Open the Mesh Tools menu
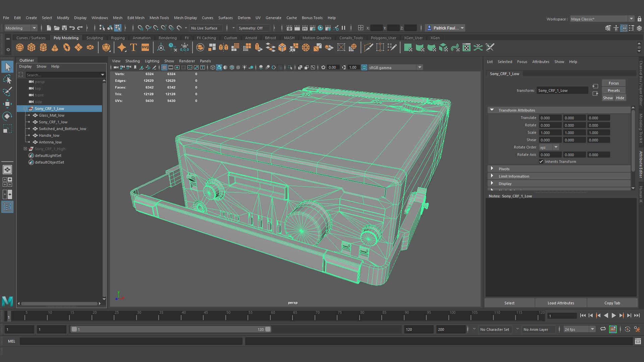Viewport: 644px width, 362px height. pos(159,18)
